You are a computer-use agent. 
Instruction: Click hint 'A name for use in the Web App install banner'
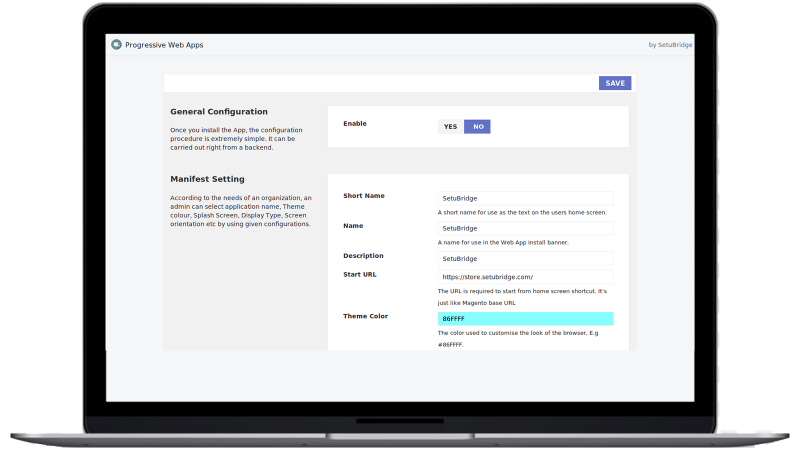click(x=503, y=242)
